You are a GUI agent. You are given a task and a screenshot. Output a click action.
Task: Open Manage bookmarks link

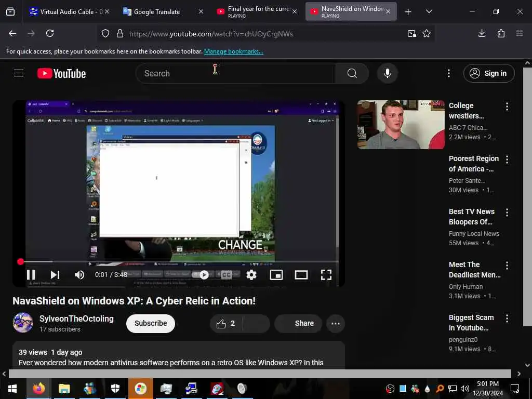click(x=233, y=51)
